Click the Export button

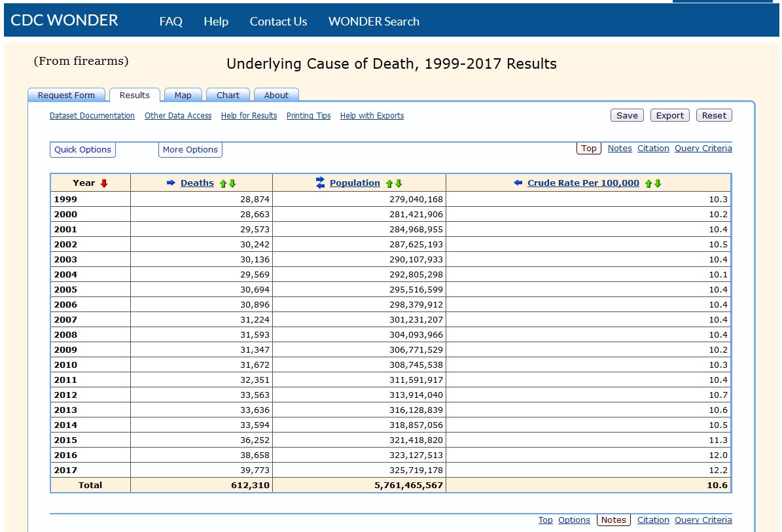(x=670, y=115)
